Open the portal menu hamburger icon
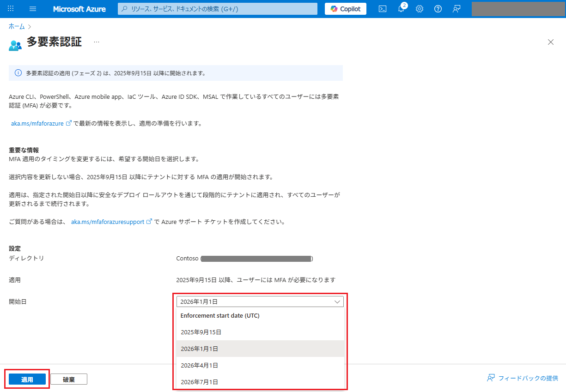 tap(32, 8)
